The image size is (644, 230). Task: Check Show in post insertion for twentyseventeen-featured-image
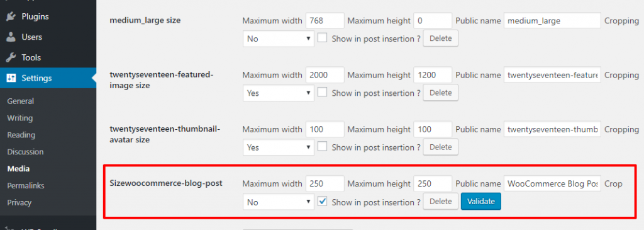[x=323, y=92]
